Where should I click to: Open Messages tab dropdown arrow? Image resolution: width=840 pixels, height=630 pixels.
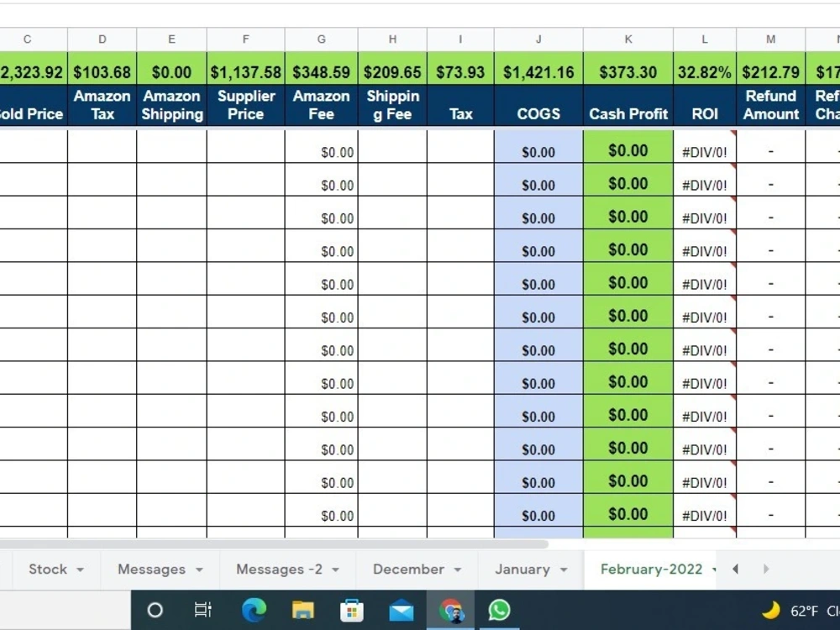(x=199, y=570)
